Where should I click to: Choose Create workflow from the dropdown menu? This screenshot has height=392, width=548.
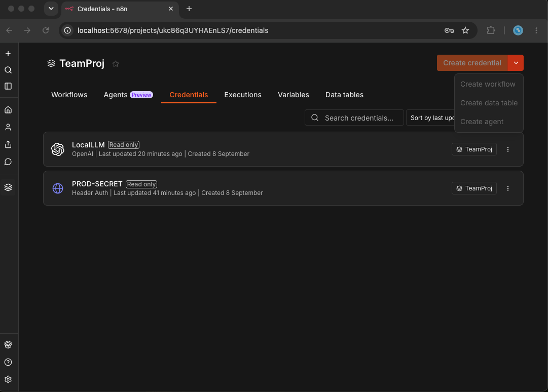pos(488,84)
